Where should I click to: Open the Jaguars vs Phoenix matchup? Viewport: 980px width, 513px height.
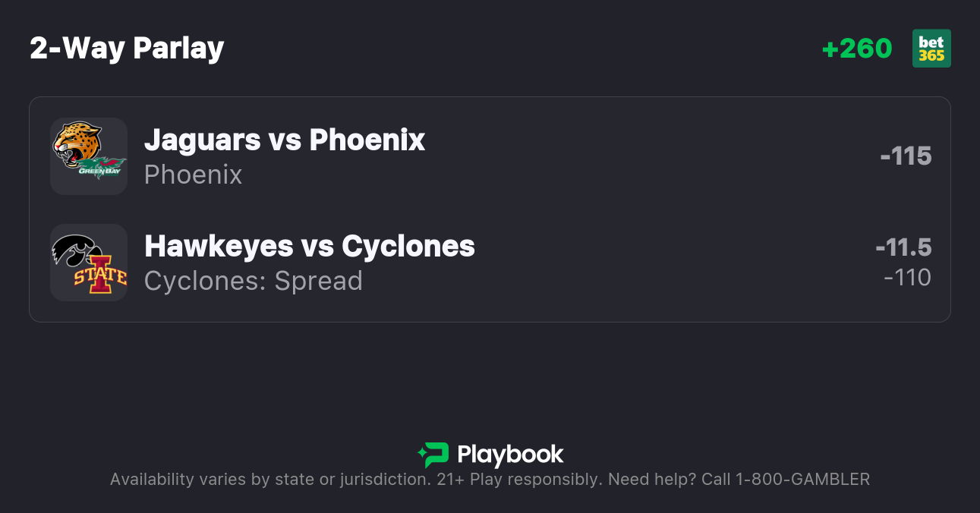coord(285,140)
